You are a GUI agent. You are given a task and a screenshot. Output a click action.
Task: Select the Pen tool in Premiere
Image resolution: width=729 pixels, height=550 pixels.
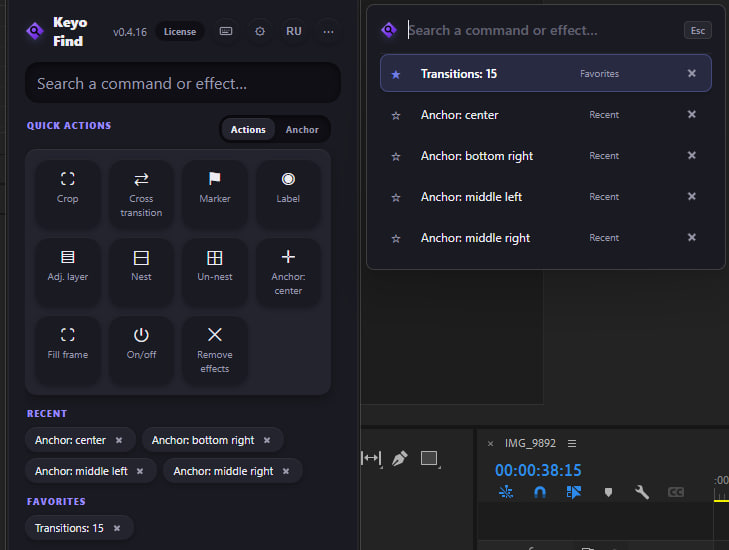pyautogui.click(x=399, y=458)
